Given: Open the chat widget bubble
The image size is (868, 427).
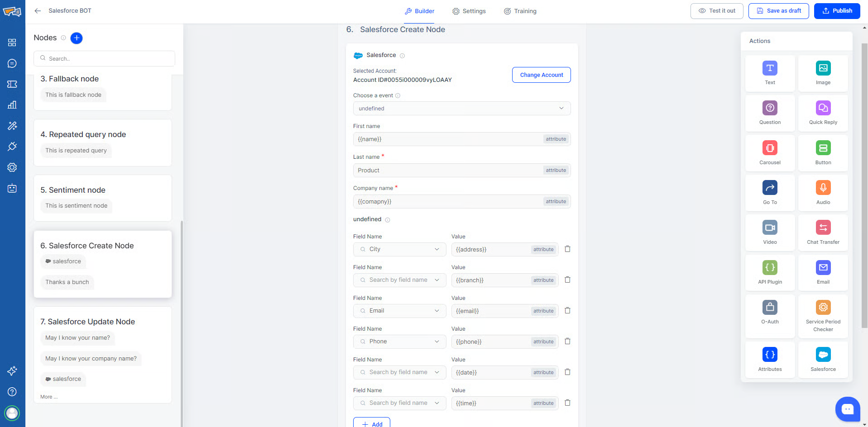Looking at the screenshot, I should coord(847,409).
